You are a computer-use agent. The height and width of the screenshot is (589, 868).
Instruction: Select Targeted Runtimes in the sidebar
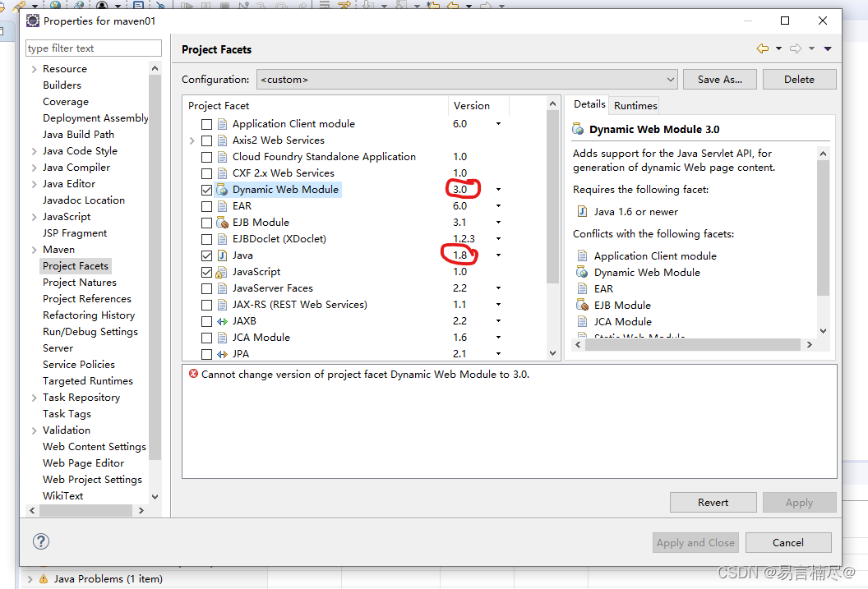pos(87,380)
